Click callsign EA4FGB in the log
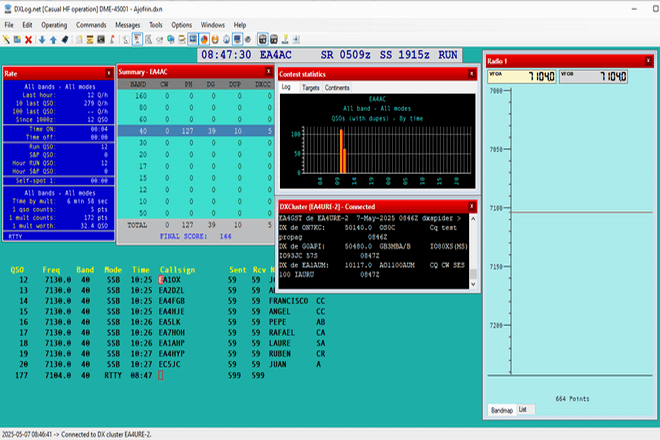 pyautogui.click(x=172, y=301)
